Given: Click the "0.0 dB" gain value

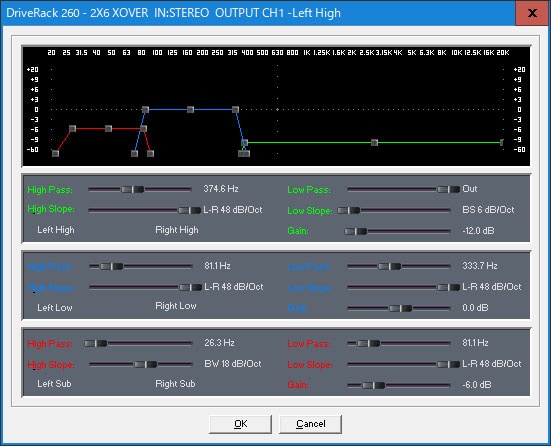Looking at the screenshot, I should 475,308.
